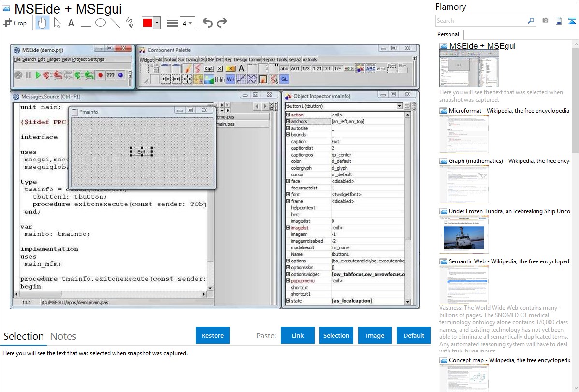Click the Flamory search field
579x392 pixels.
point(481,21)
